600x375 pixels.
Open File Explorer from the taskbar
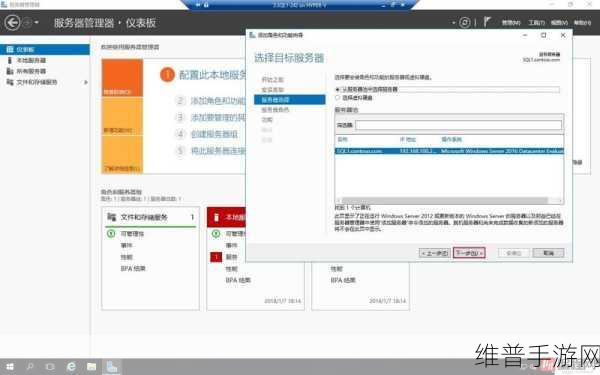91,367
